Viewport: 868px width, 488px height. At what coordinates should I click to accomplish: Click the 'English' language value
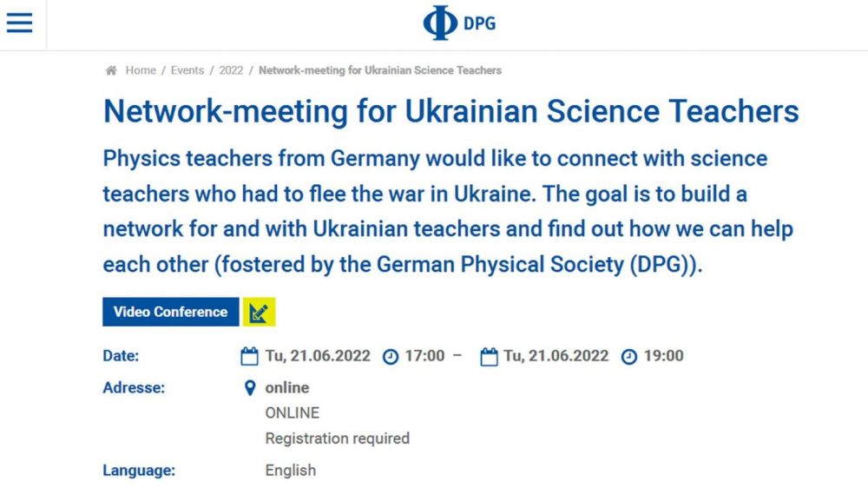coord(291,470)
